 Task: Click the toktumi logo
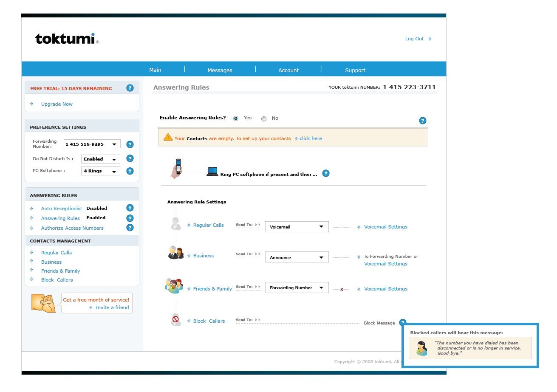pos(67,39)
